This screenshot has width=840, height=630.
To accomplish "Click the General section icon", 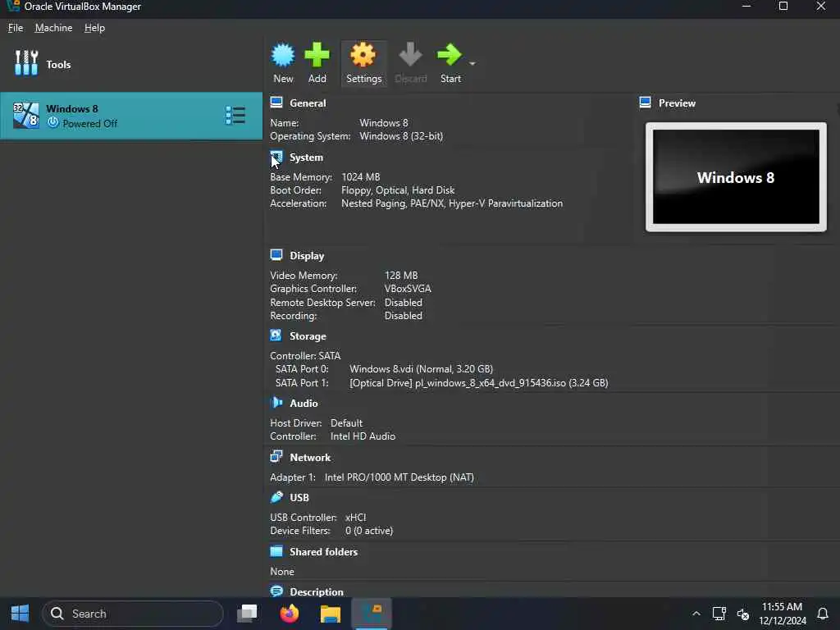I will [276, 103].
